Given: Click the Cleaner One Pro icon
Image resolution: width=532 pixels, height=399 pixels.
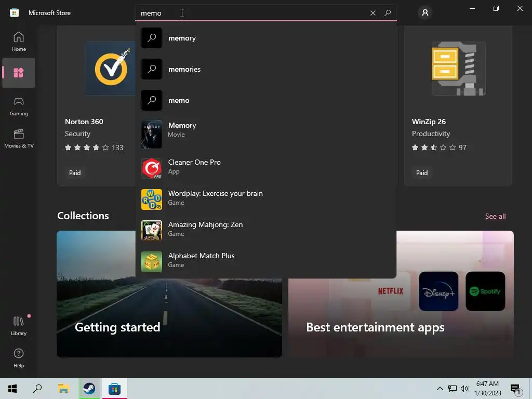Looking at the screenshot, I should (x=152, y=168).
